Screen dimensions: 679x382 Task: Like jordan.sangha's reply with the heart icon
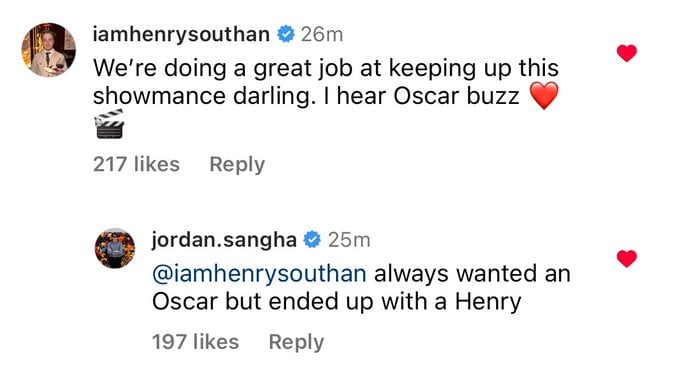627,259
